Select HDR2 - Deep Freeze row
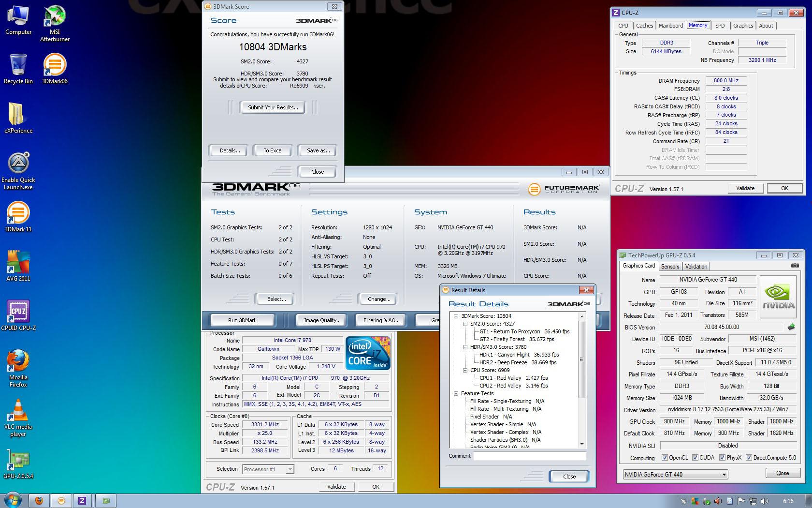The image size is (812, 508). (518, 362)
